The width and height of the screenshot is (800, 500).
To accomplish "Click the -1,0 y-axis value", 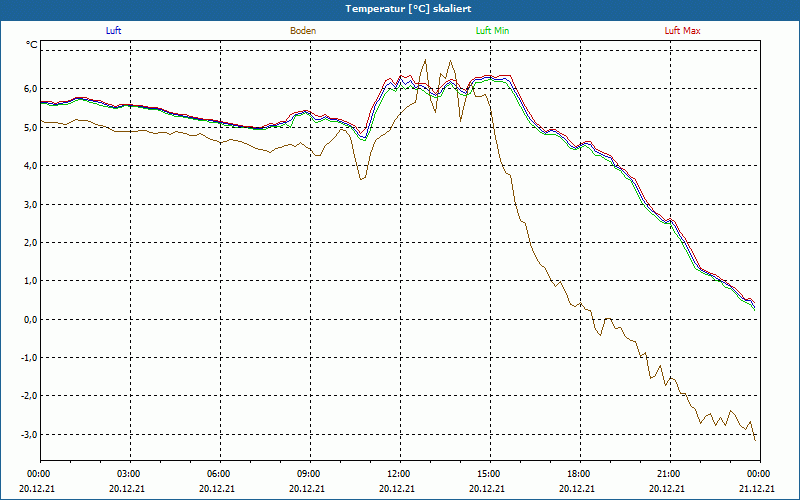I will pyautogui.click(x=29, y=358).
